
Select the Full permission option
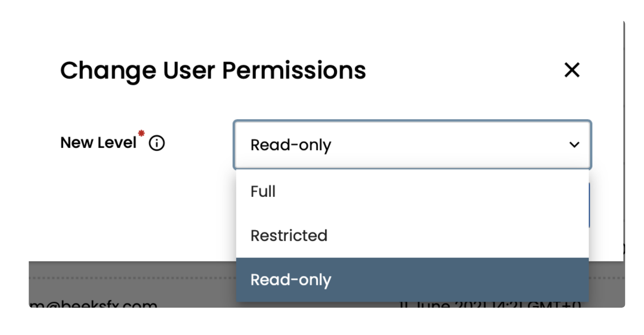point(263,191)
